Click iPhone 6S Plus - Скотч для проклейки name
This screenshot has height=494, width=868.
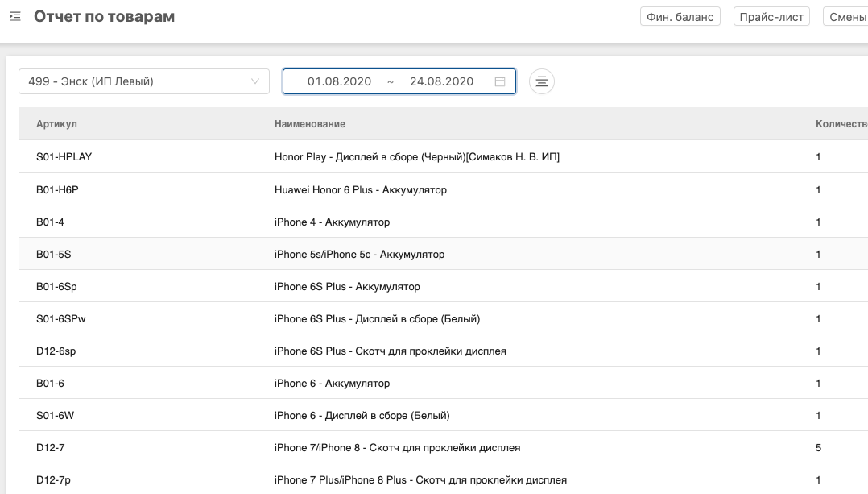click(391, 351)
